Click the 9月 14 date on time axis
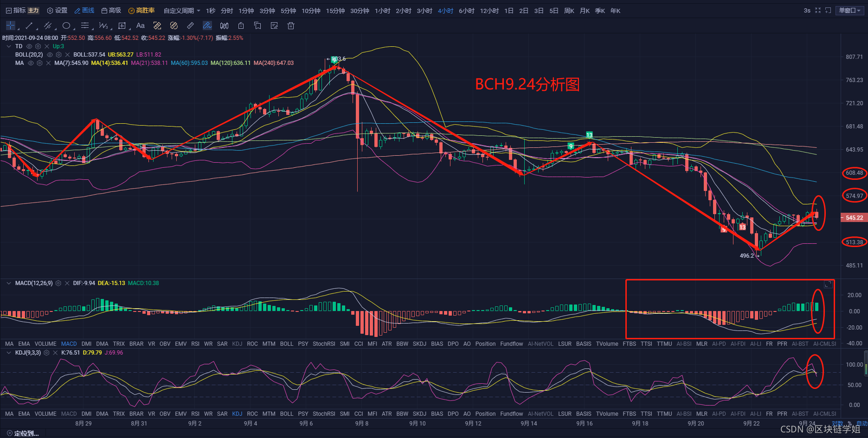 pos(529,423)
